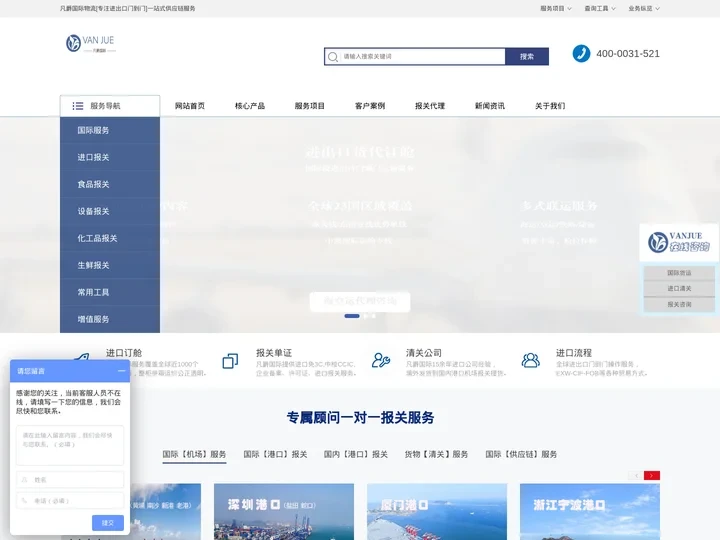Open the 厦门港口 port card image
This screenshot has width=720, height=540.
click(437, 512)
